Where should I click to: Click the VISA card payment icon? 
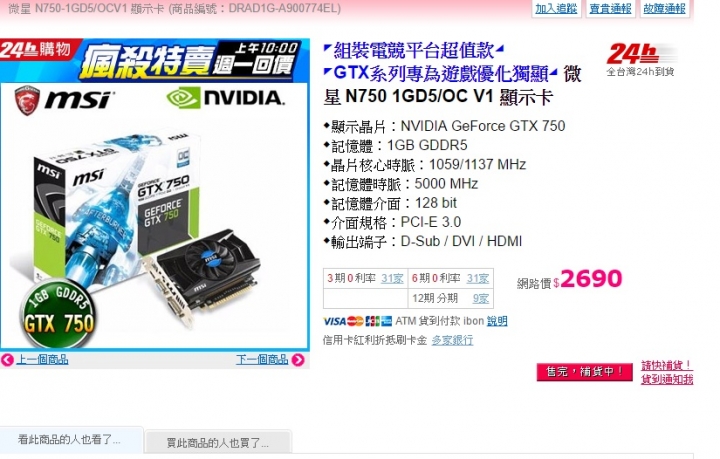(x=334, y=321)
